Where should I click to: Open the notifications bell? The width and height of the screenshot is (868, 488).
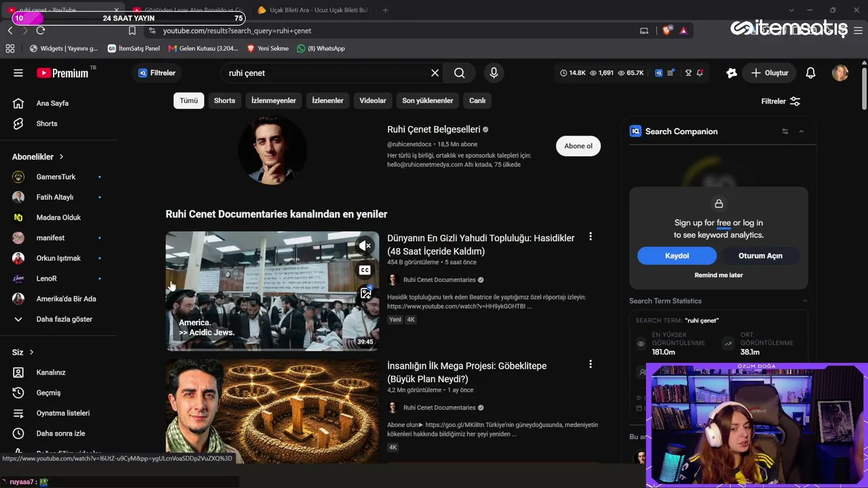tap(810, 73)
